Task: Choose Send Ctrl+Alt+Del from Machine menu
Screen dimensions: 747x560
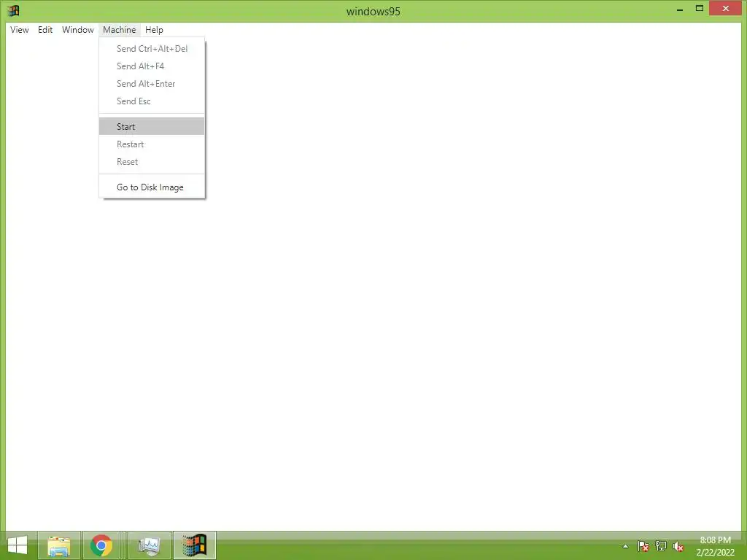Action: click(x=152, y=49)
